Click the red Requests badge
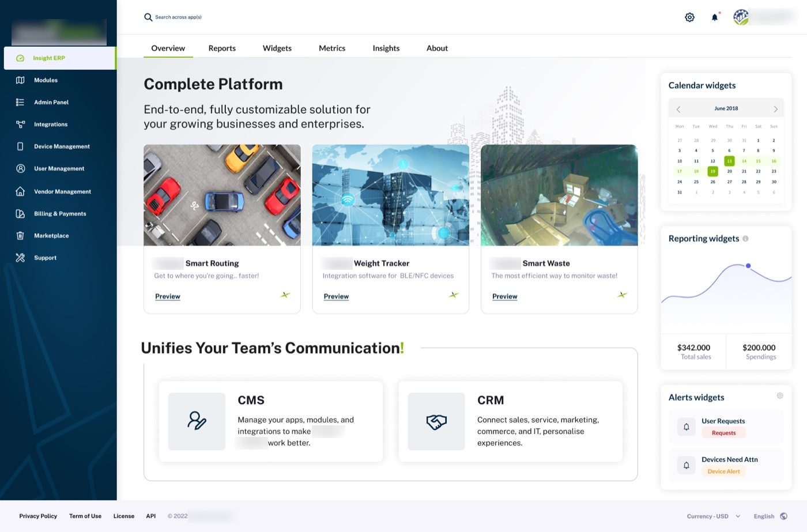 [x=724, y=433]
